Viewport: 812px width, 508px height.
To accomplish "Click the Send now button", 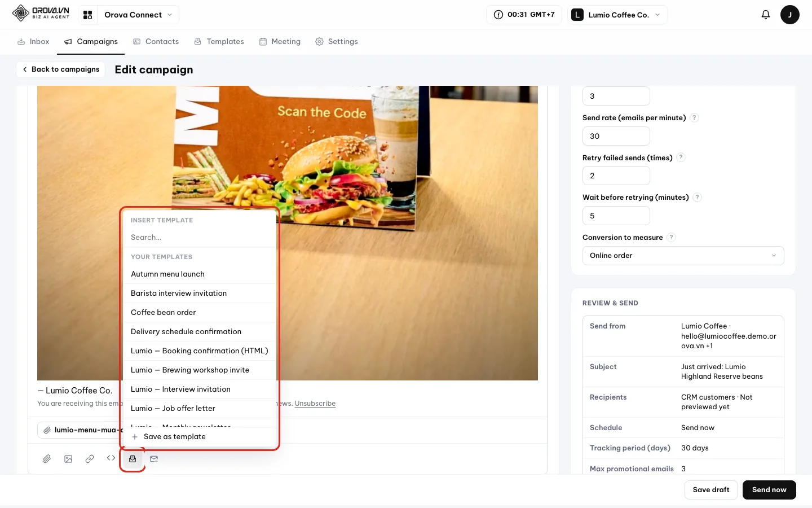I will click(769, 490).
